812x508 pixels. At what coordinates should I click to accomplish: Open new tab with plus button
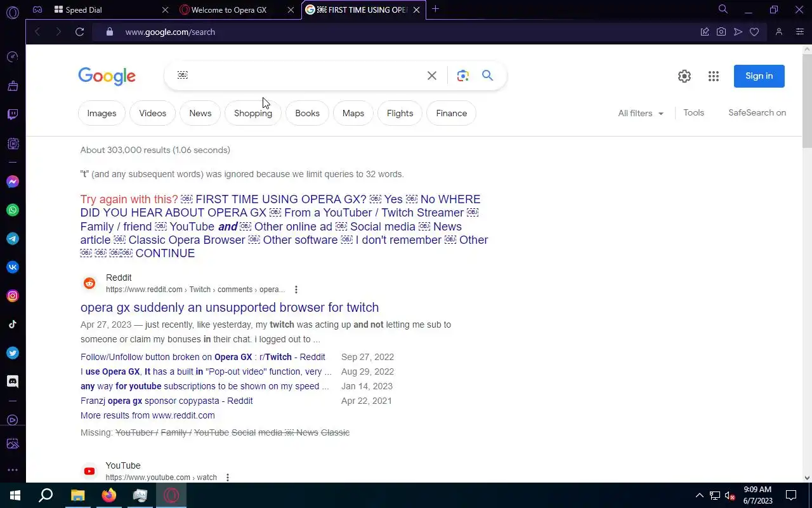435,9
